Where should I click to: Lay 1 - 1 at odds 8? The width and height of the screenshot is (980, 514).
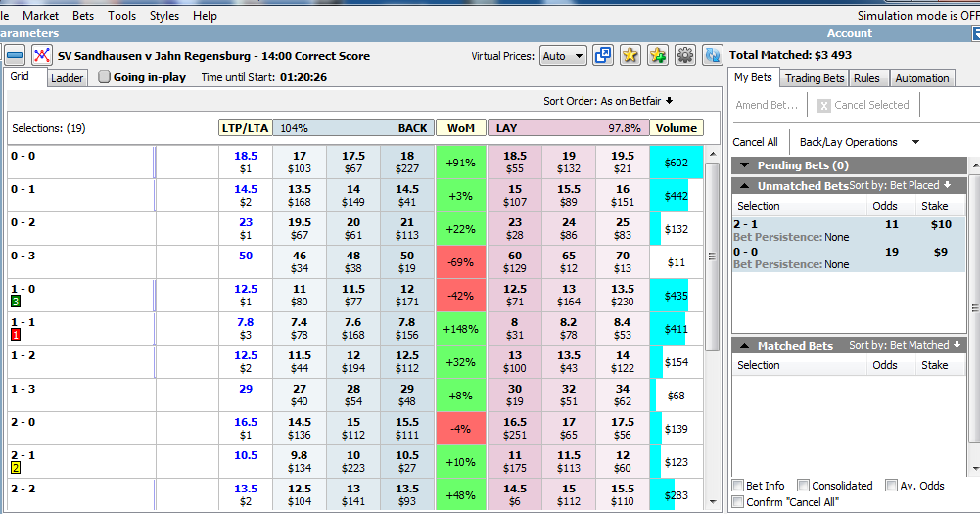click(514, 328)
